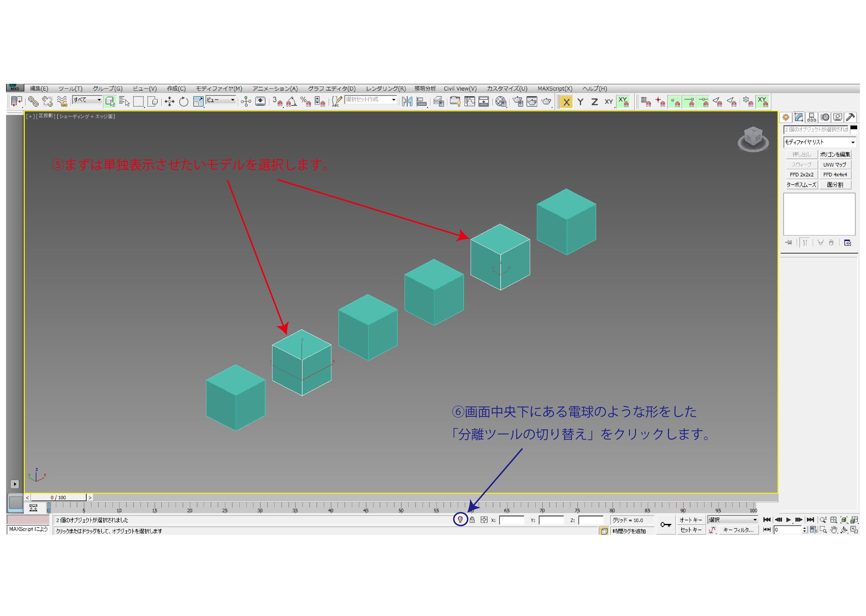The width and height of the screenshot is (866, 616).
Task: Click the Select and Rotate tool
Action: point(184,102)
